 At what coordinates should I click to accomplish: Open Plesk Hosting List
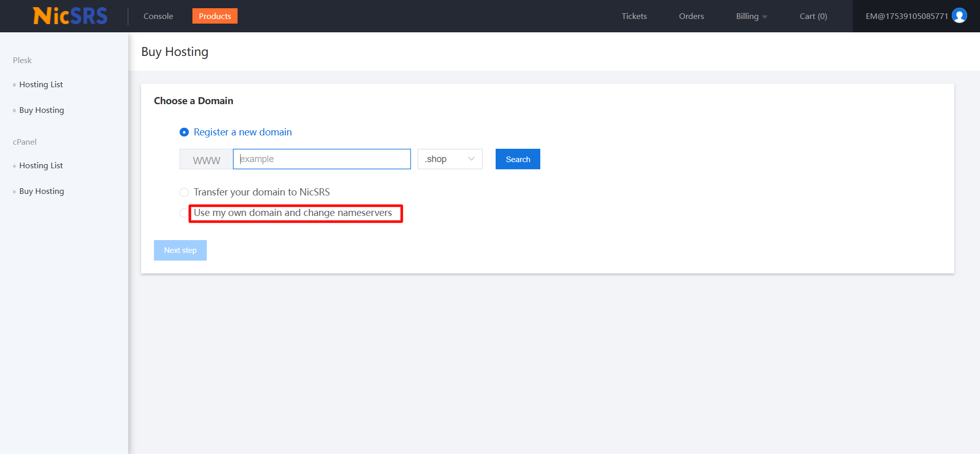pyautogui.click(x=41, y=85)
